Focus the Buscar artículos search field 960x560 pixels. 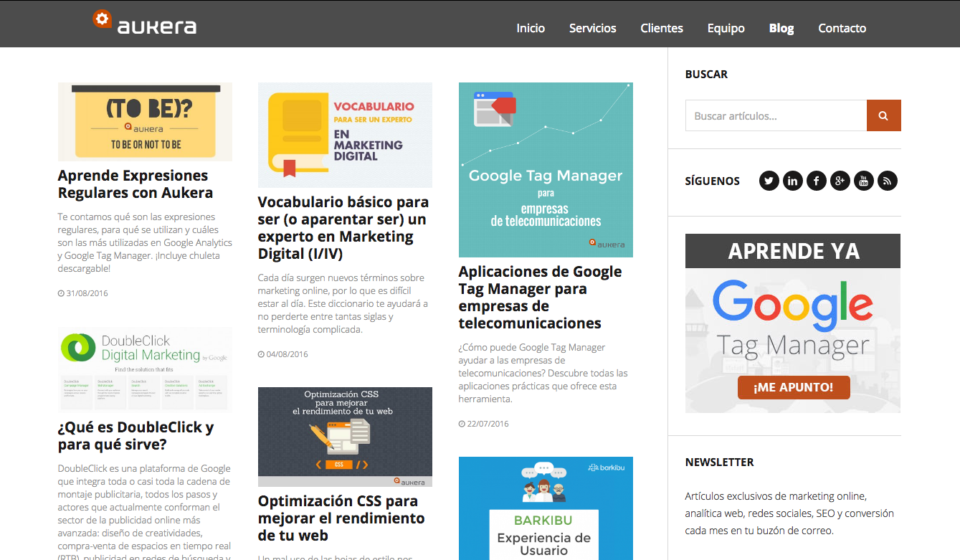[776, 115]
